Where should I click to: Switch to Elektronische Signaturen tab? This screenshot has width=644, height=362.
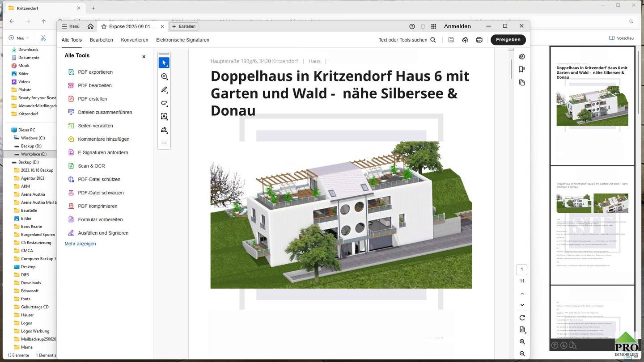pos(182,40)
